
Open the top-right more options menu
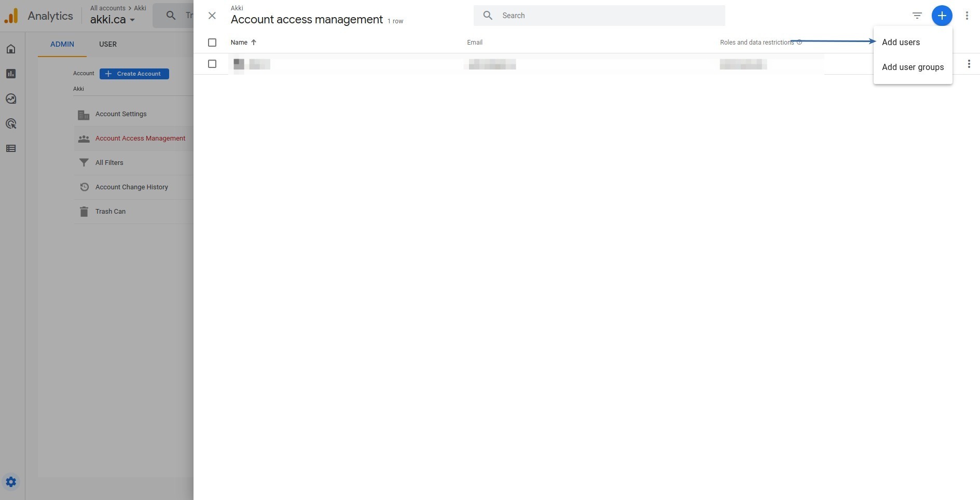(967, 16)
